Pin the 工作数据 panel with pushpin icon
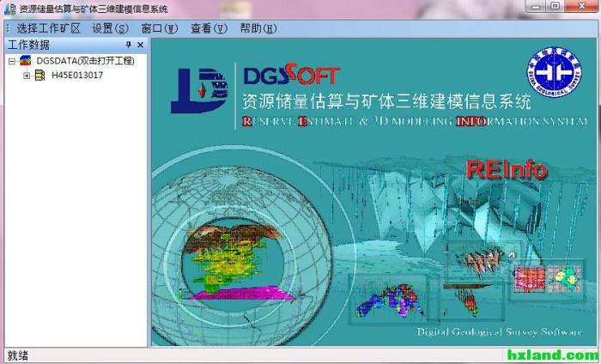Screen dimensions: 601x364 129,45
